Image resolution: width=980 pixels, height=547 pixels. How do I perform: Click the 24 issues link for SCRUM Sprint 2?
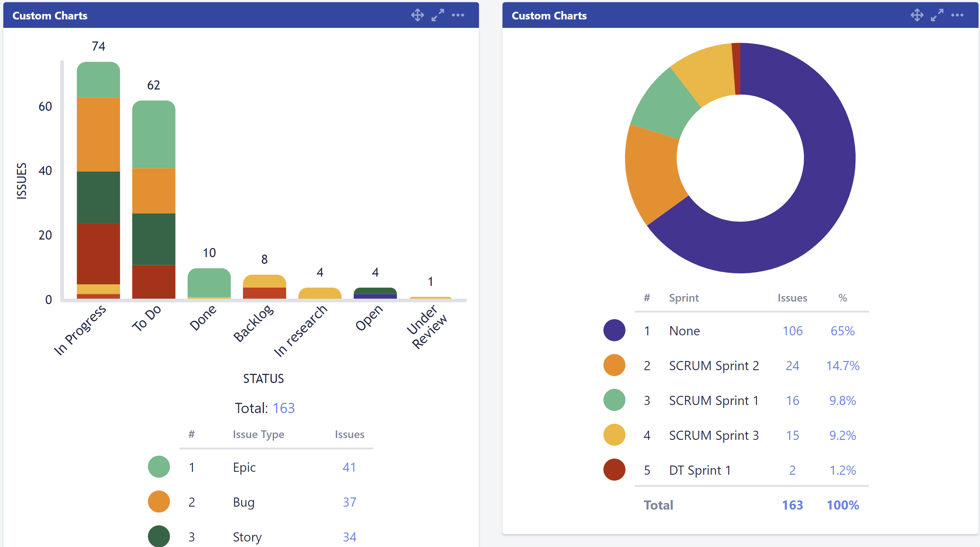coord(792,366)
